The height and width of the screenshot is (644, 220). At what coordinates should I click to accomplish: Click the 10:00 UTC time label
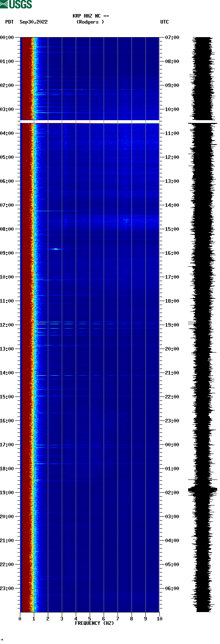(172, 109)
